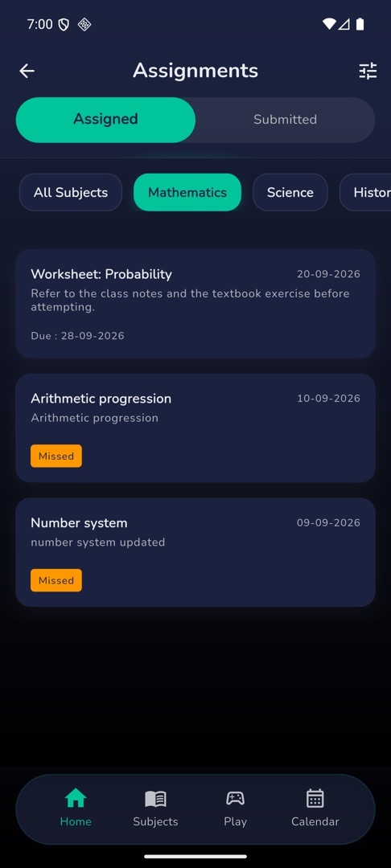Tap the battery status icon
This screenshot has width=391, height=868.
(360, 24)
